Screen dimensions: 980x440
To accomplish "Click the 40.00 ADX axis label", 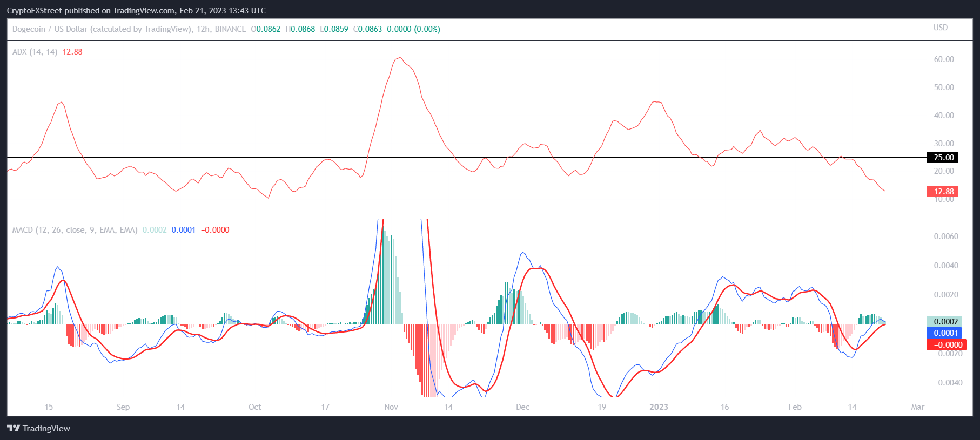I will click(x=944, y=116).
